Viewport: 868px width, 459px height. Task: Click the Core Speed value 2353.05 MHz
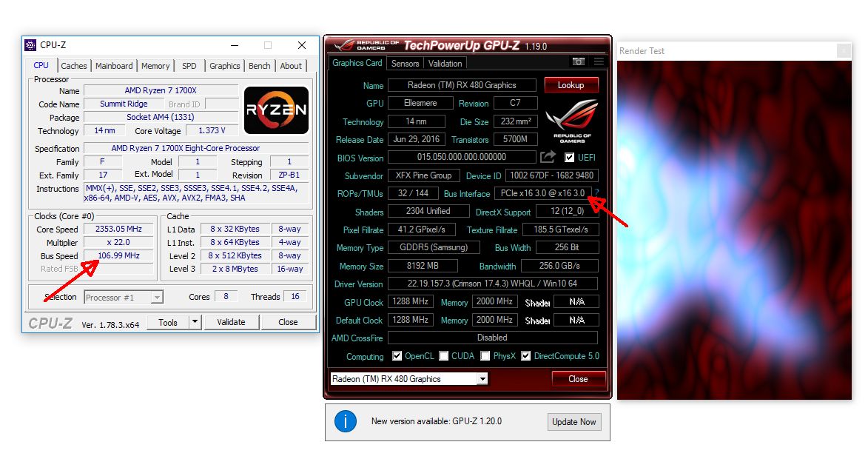[118, 229]
